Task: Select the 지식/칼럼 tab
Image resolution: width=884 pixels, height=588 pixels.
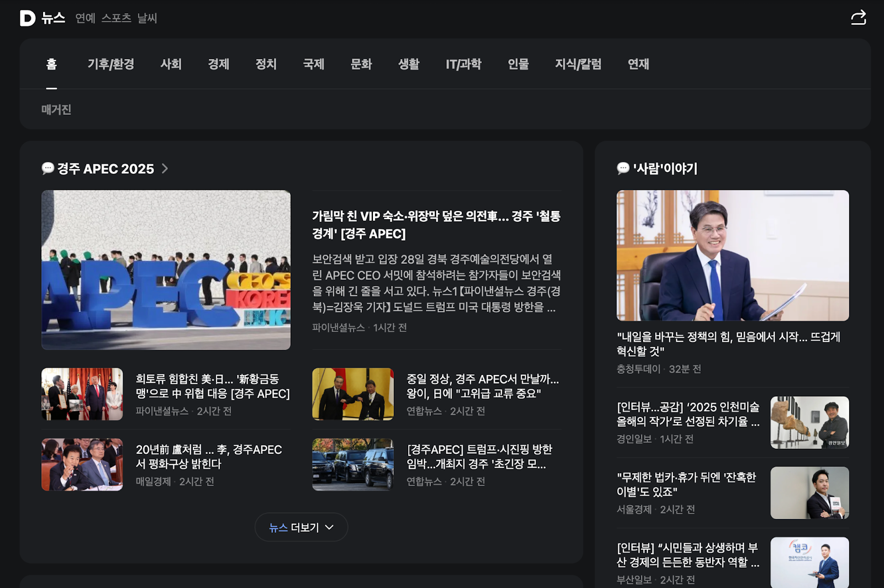Action: click(578, 64)
